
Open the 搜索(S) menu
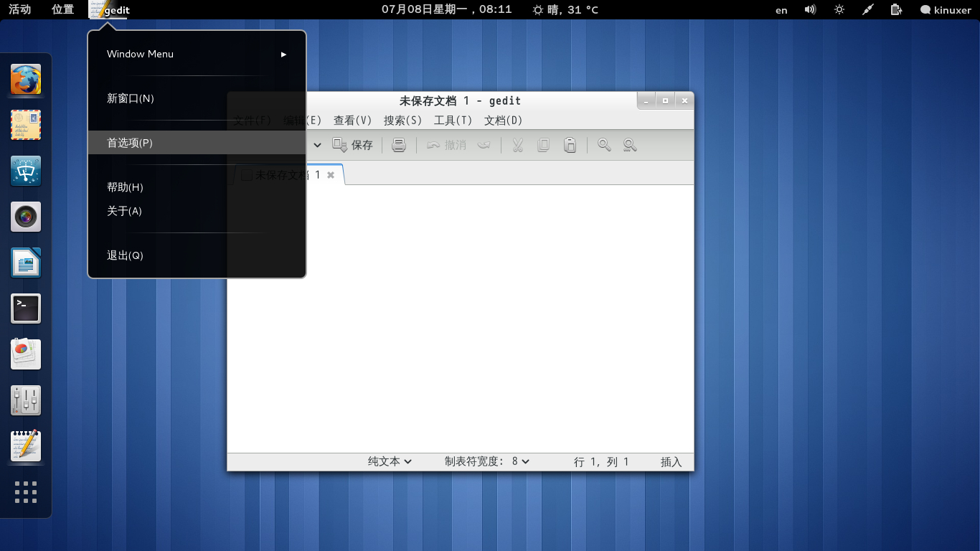(402, 121)
